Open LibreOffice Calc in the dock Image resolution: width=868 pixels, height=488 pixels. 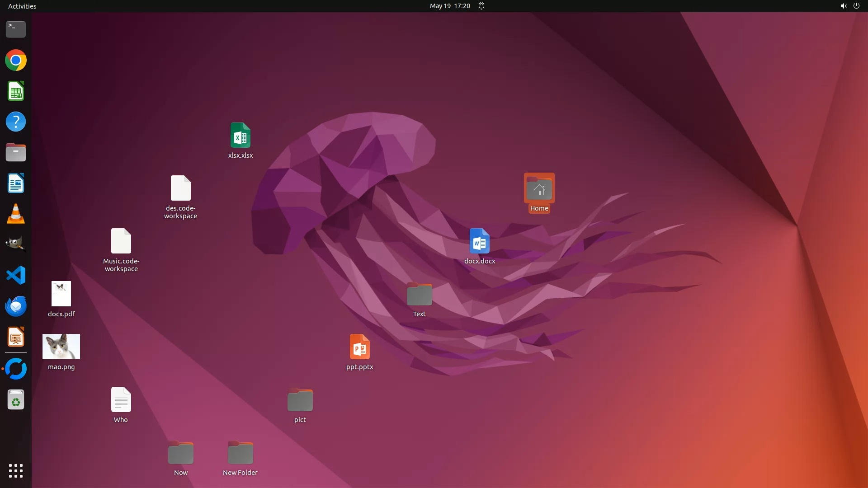[x=16, y=91]
